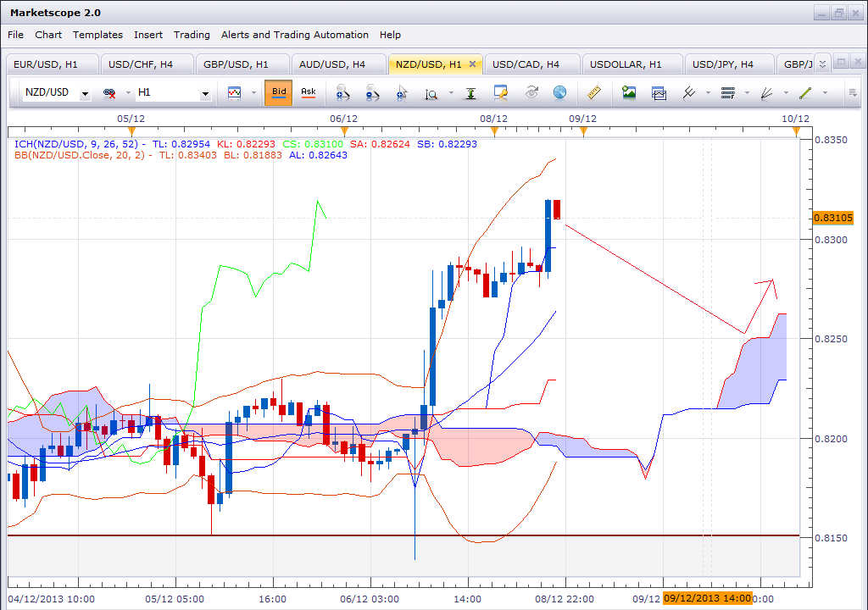
Task: Click the add indicator chart icon
Action: coord(659,93)
